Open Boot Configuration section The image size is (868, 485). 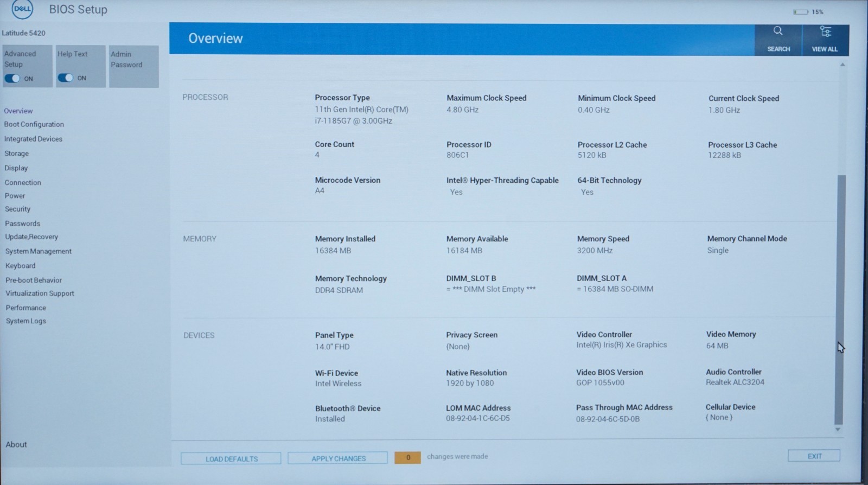34,124
